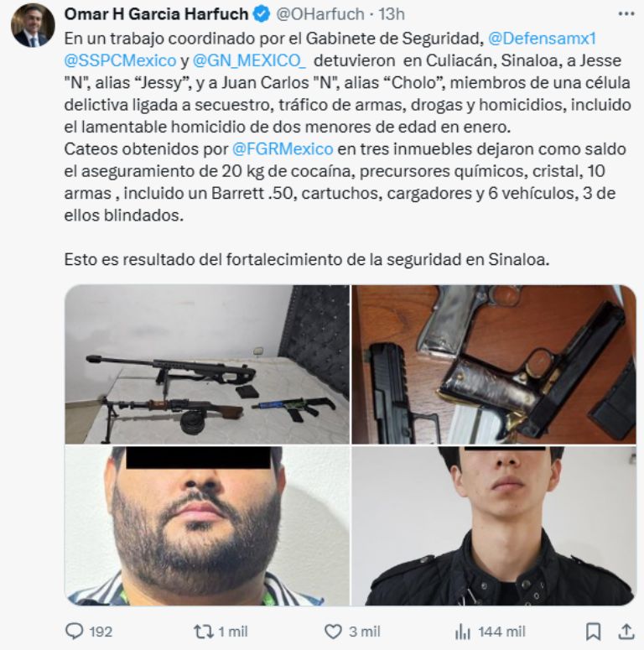Open the @GN_MEXICO_ mention

[x=250, y=60]
